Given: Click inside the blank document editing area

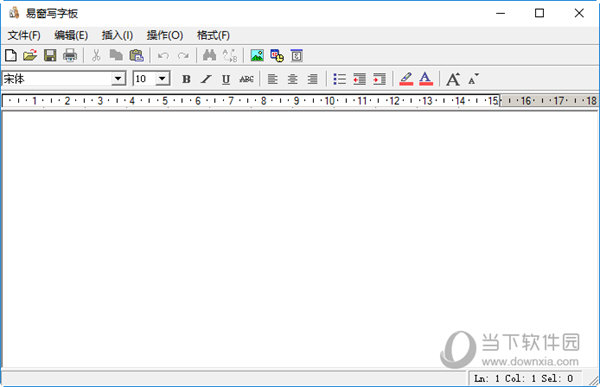Looking at the screenshot, I should (x=300, y=239).
